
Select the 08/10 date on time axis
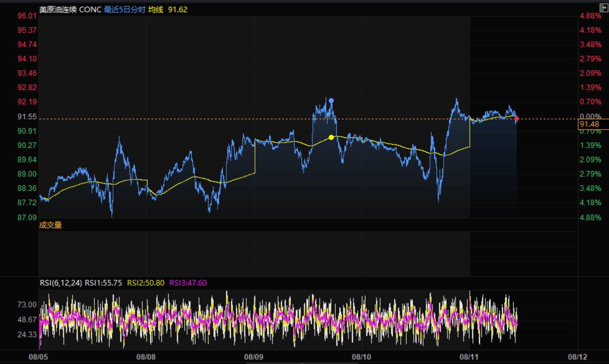[x=361, y=357]
